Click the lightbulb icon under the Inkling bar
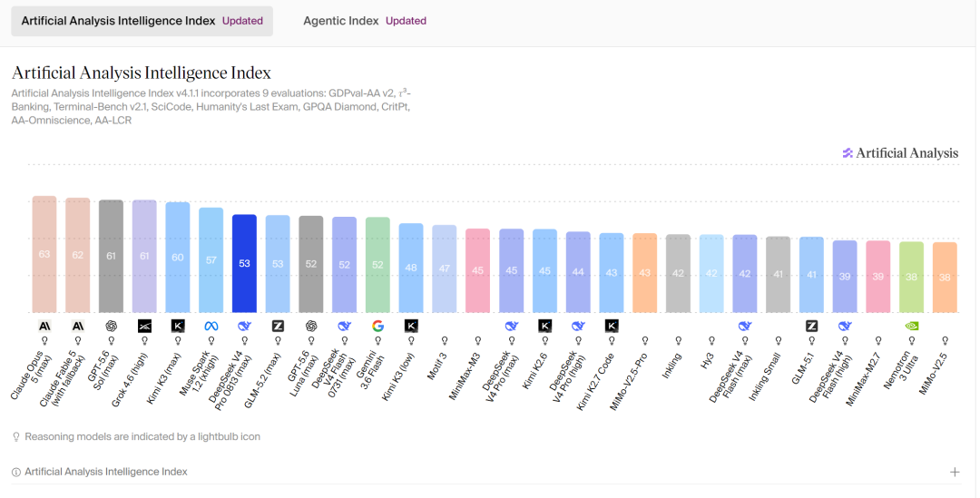 [x=678, y=341]
